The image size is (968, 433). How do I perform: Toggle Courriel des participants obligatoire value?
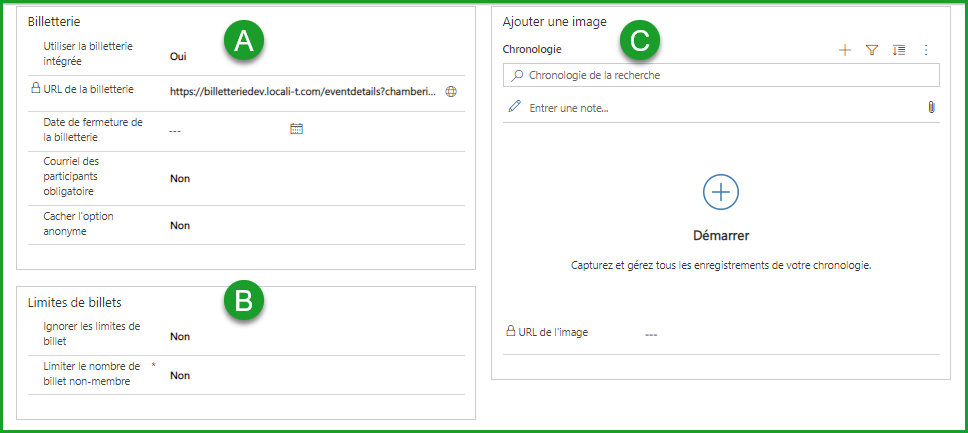coord(180,178)
